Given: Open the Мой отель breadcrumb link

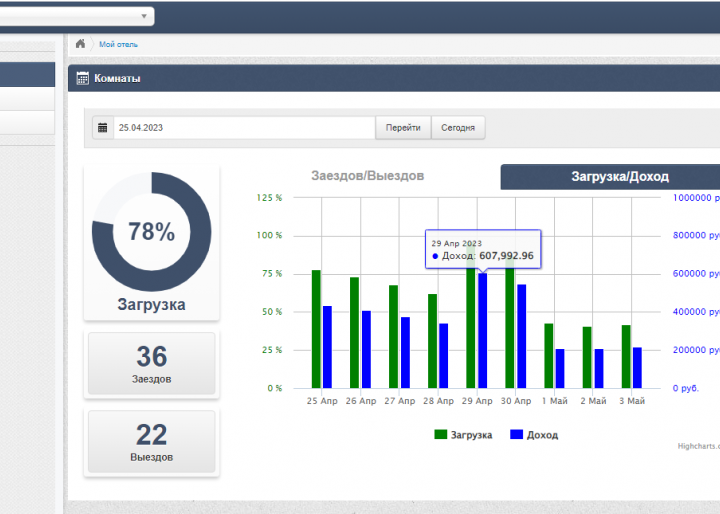Looking at the screenshot, I should click(x=118, y=45).
